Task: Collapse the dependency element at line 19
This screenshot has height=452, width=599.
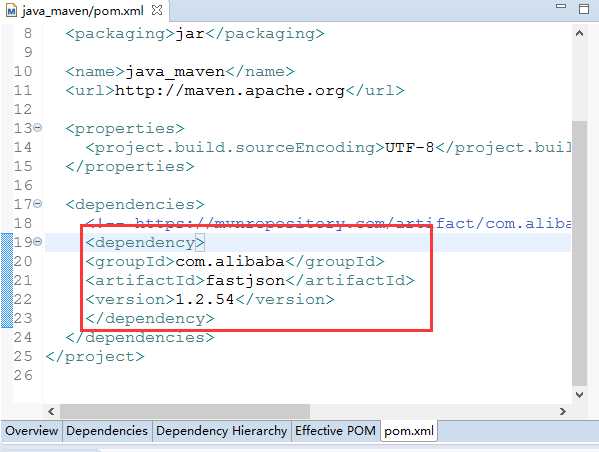Action: pos(37,241)
